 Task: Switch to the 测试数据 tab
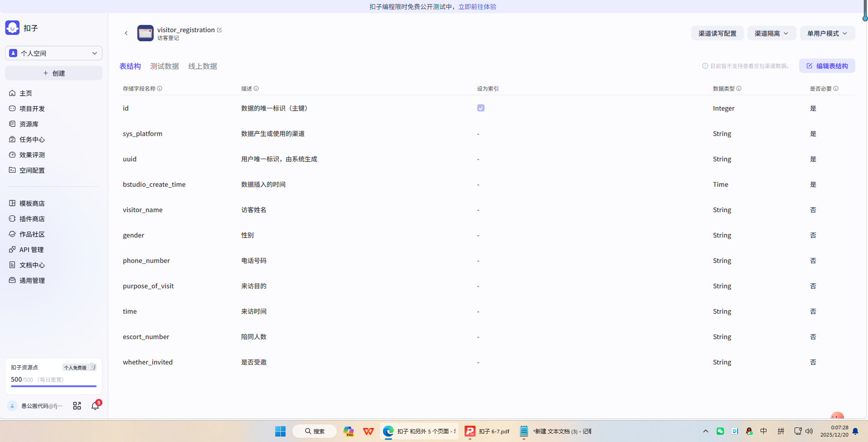click(x=164, y=66)
